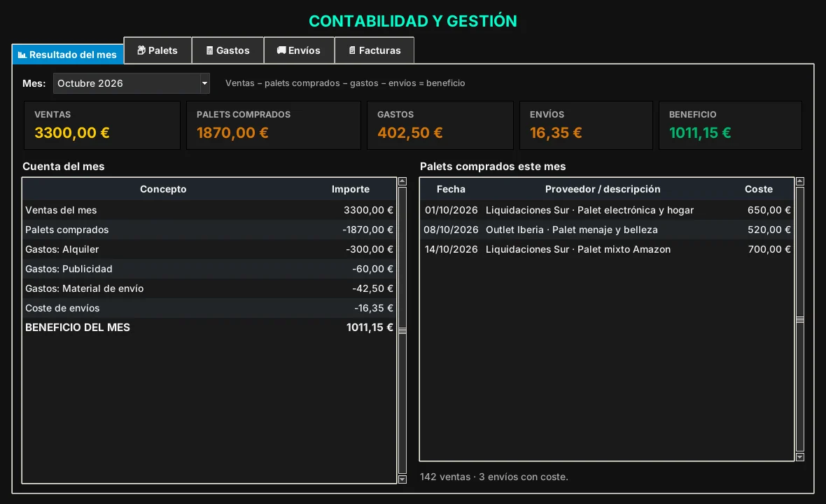Click up arrow of Palets comprados scrollbar
The height and width of the screenshot is (504, 826).
coord(799,182)
